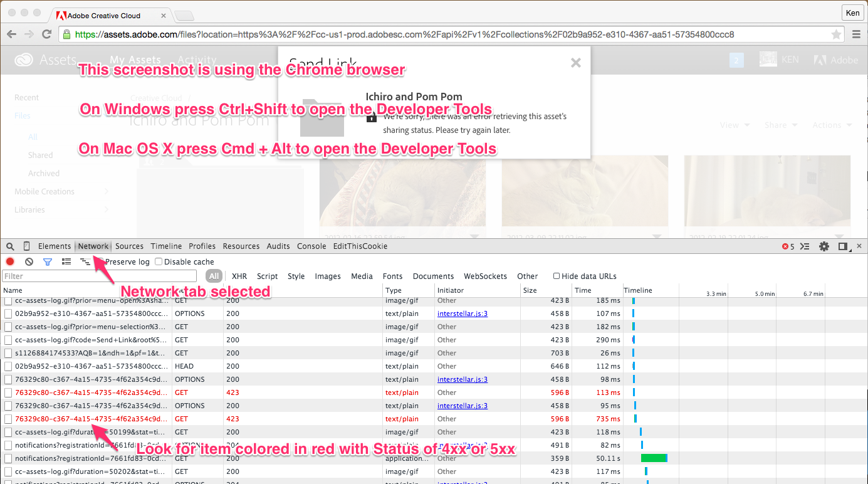Screen dimensions: 868x484
Task: Close the Send Link dialog with the X
Action: [576, 62]
